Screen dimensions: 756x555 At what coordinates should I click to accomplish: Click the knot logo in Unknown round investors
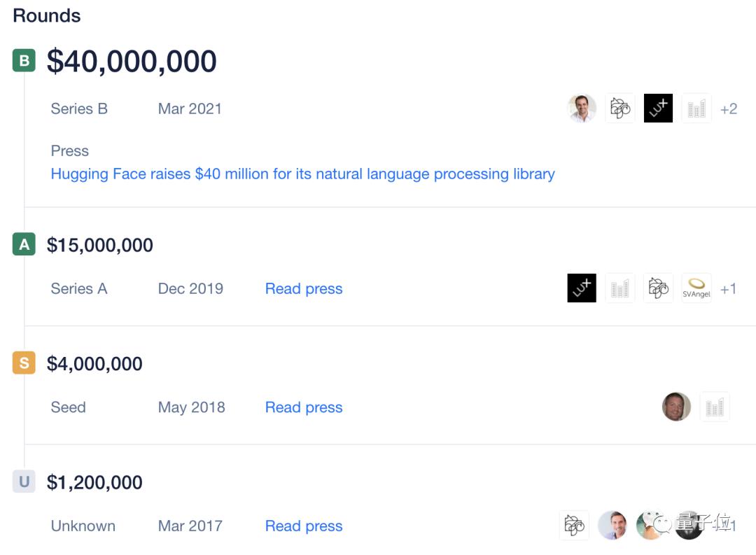point(574,526)
